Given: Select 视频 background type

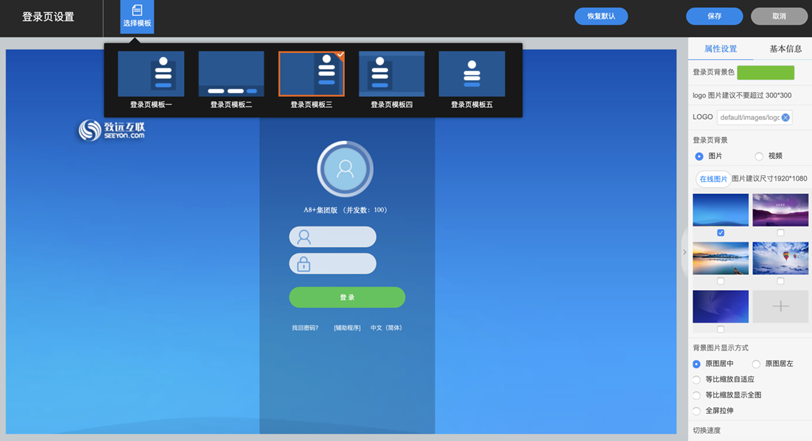Looking at the screenshot, I should (x=759, y=156).
